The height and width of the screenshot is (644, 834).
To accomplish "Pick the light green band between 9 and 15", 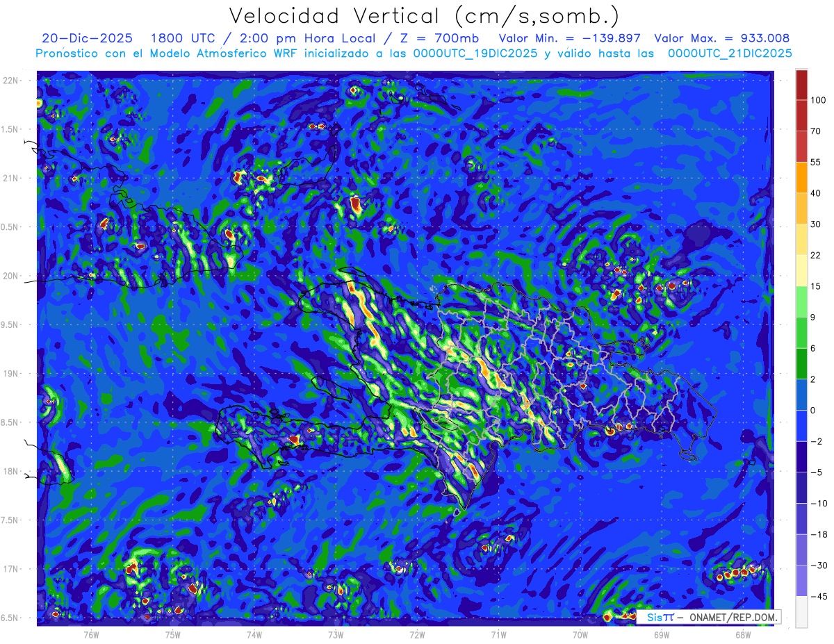I will pyautogui.click(x=801, y=302).
